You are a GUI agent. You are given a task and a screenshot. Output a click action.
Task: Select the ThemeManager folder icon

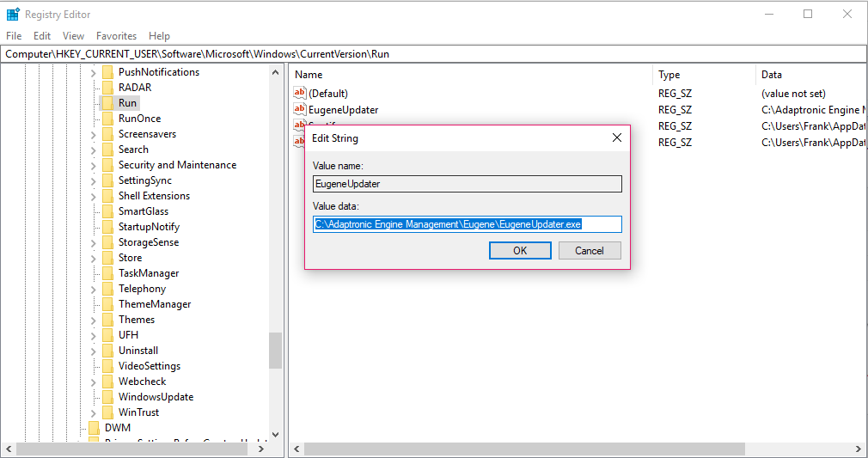point(108,304)
